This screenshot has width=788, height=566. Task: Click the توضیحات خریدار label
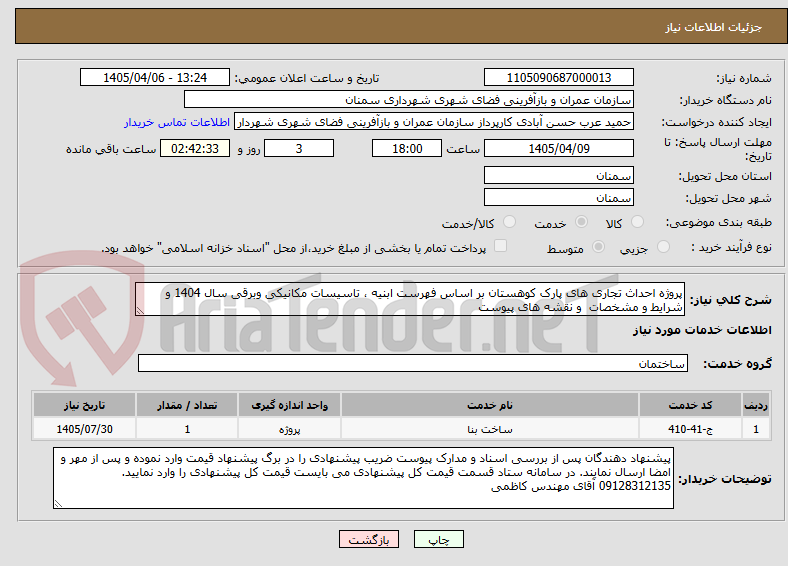click(725, 479)
